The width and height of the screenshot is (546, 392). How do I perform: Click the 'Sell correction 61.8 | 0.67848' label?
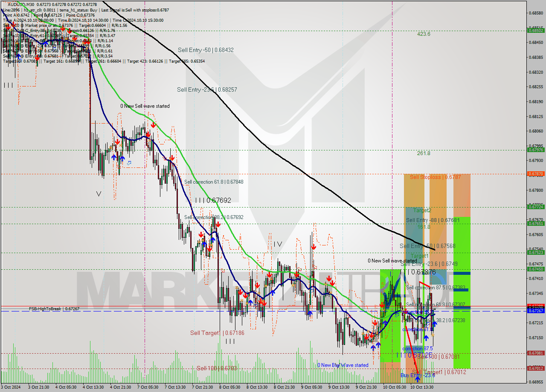[x=214, y=182]
